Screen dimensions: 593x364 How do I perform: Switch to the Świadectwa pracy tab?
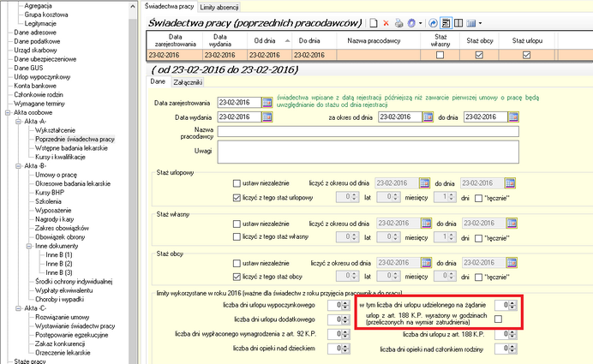169,7
